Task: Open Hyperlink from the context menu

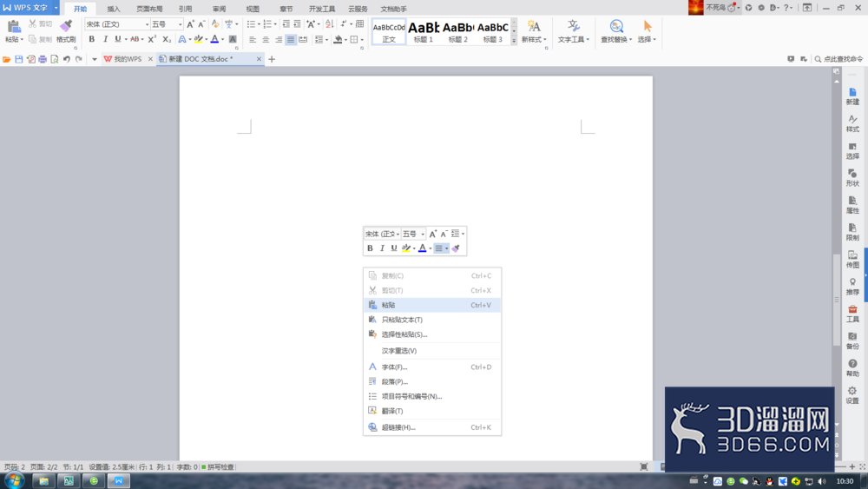Action: (x=432, y=427)
